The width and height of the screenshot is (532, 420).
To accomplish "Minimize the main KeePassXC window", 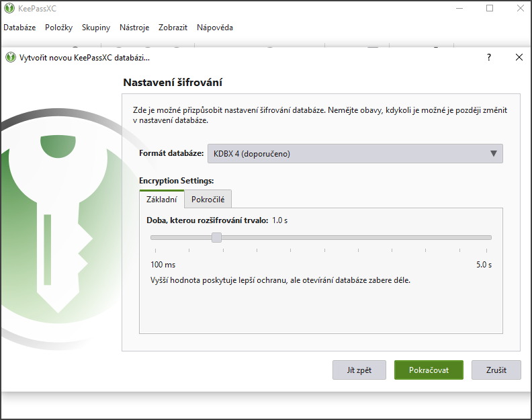I will coord(459,9).
